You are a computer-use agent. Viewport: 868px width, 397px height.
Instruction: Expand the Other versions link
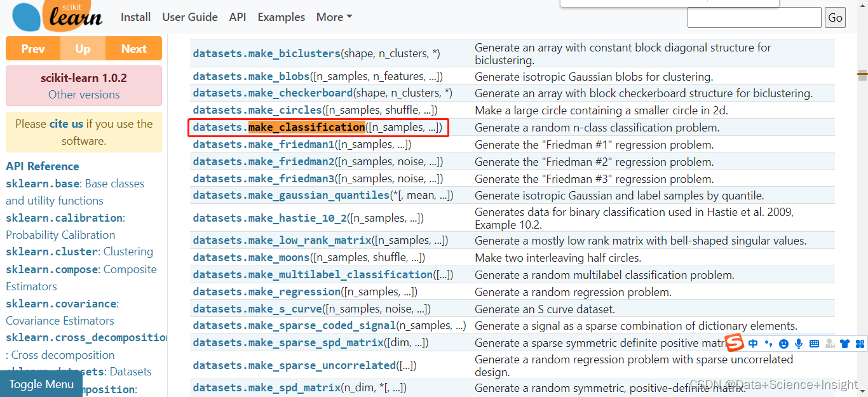[83, 94]
